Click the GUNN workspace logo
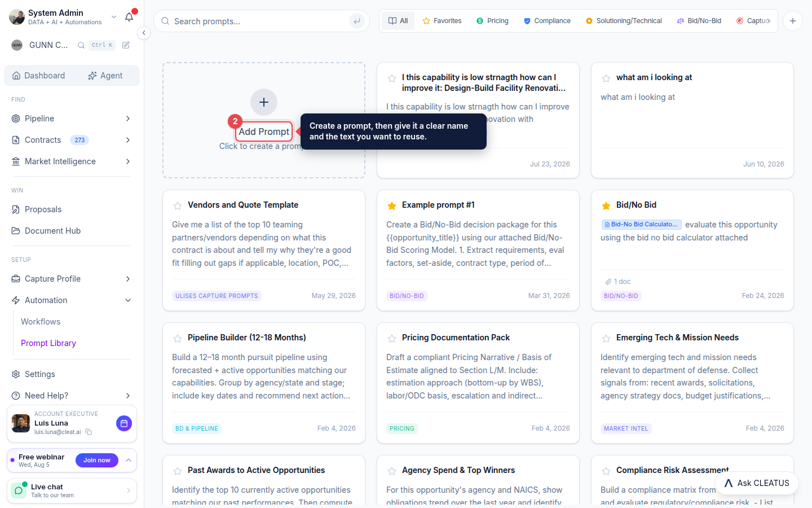The image size is (812, 508). pyautogui.click(x=17, y=45)
